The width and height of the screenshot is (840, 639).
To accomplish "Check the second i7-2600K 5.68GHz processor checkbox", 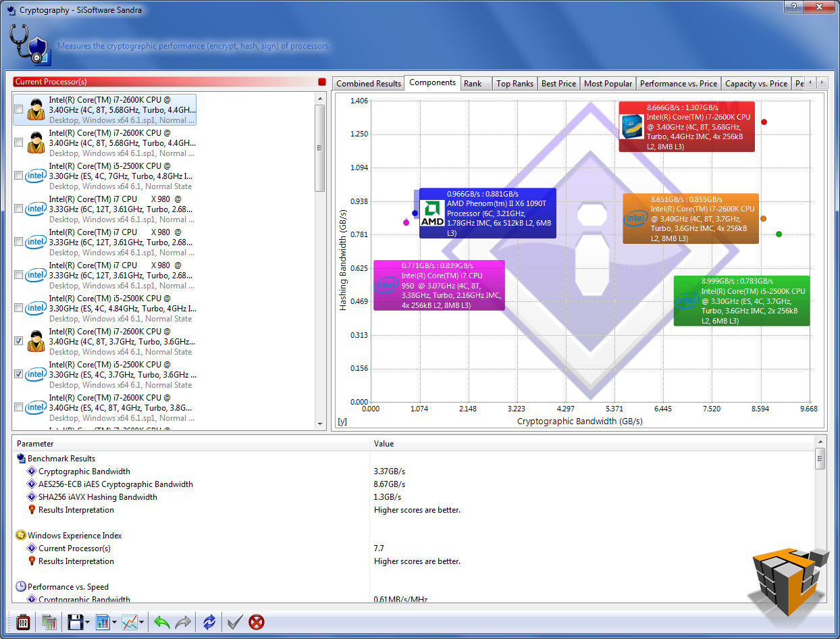I will click(x=19, y=143).
